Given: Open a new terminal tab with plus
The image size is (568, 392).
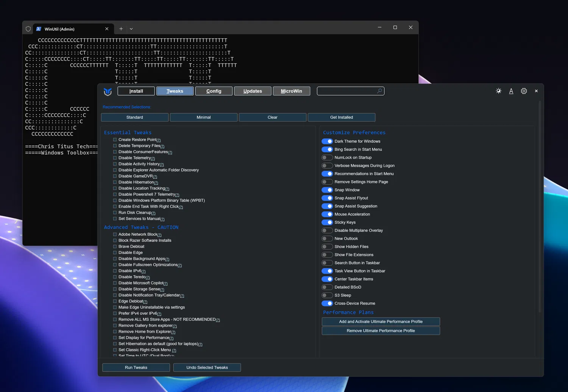Looking at the screenshot, I should 121,29.
